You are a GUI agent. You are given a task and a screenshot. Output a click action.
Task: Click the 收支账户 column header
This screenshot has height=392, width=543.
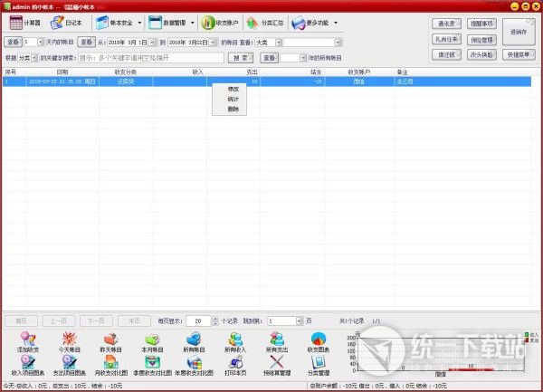coord(359,72)
